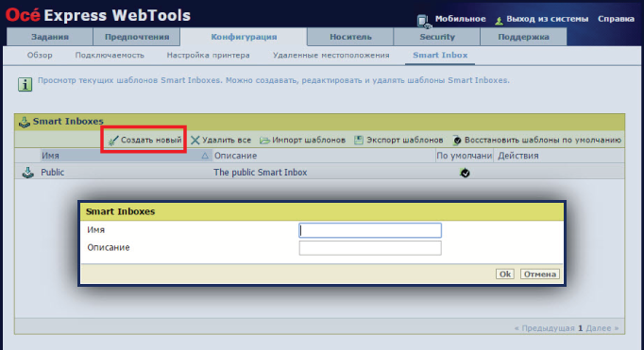Open Удаленные местоположения sub-tab
Image resolution: width=644 pixels, height=350 pixels.
coord(331,55)
